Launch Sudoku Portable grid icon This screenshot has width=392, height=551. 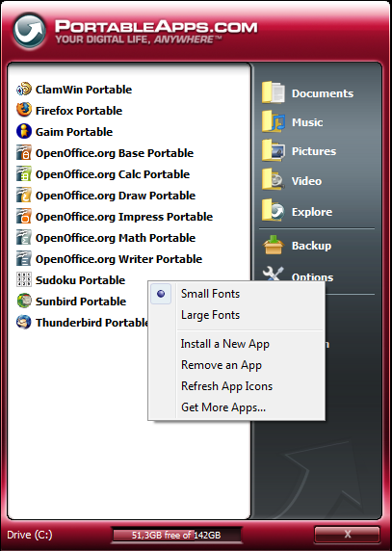tap(24, 279)
